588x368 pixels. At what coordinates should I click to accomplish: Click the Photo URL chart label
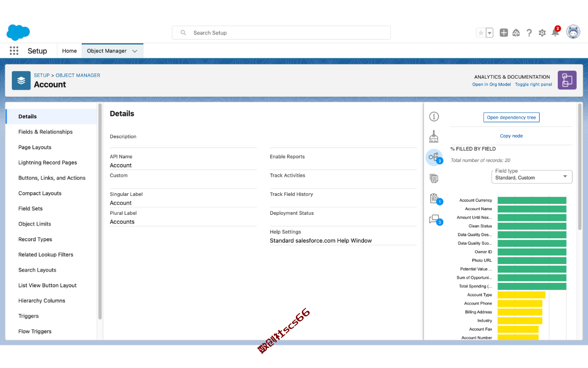482,260
